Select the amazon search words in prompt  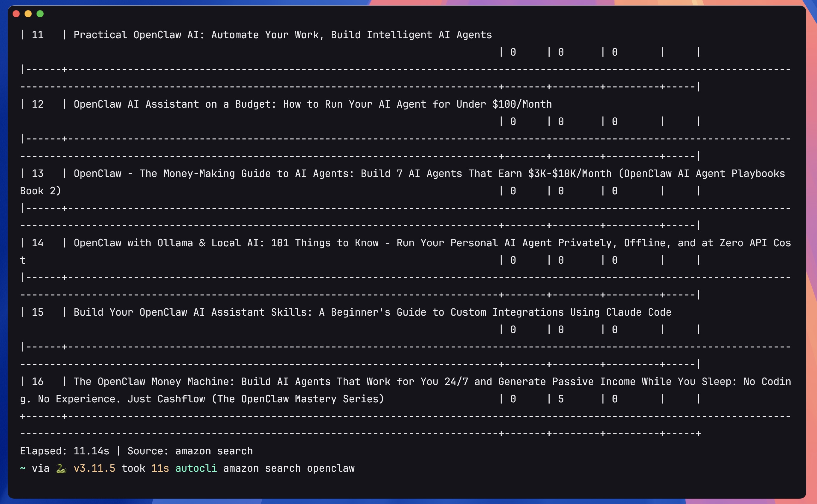click(263, 468)
